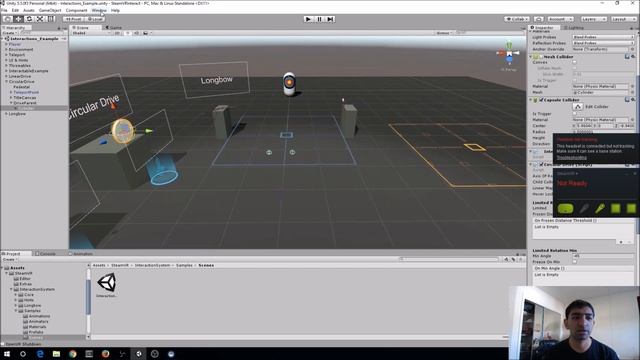The width and height of the screenshot is (640, 360).
Task: Click the second SteamVR controller icon
Action: click(x=600, y=209)
